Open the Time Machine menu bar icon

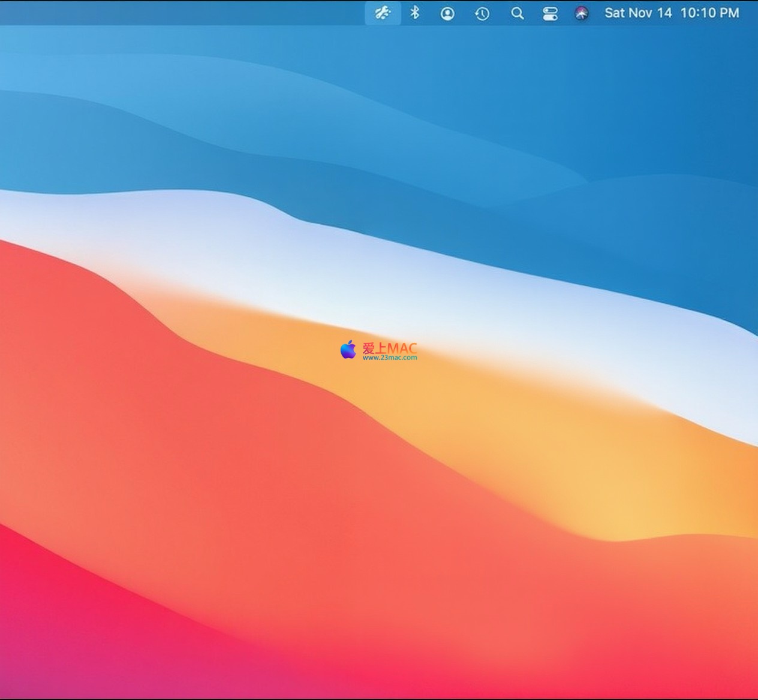(x=482, y=13)
